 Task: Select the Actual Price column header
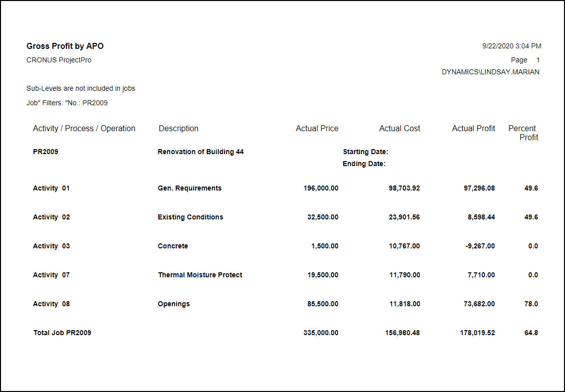tap(317, 129)
